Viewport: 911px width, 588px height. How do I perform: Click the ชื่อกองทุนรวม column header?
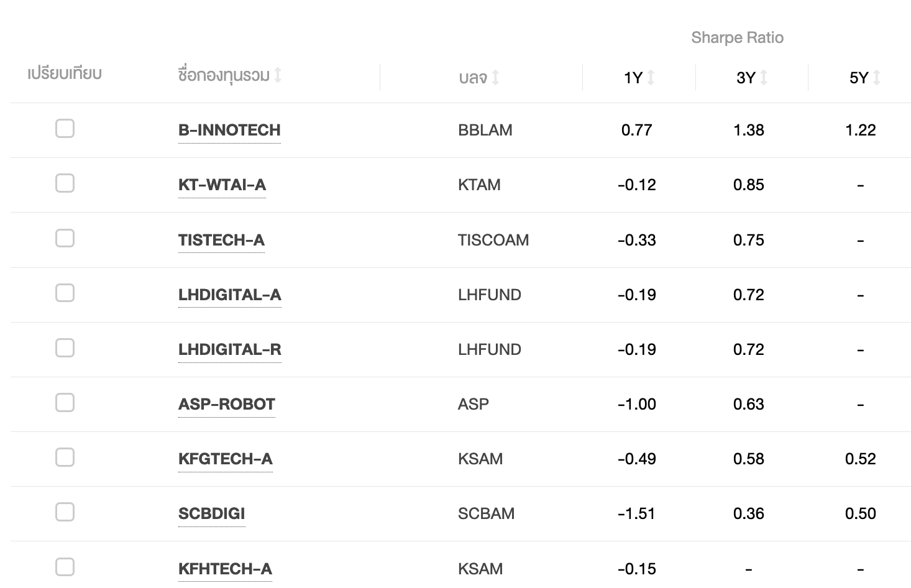(x=224, y=75)
